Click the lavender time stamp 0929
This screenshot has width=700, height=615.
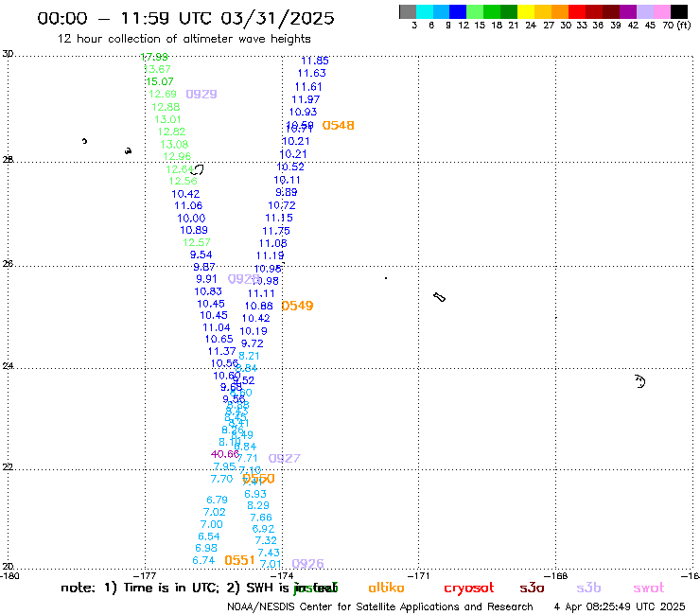pyautogui.click(x=201, y=95)
